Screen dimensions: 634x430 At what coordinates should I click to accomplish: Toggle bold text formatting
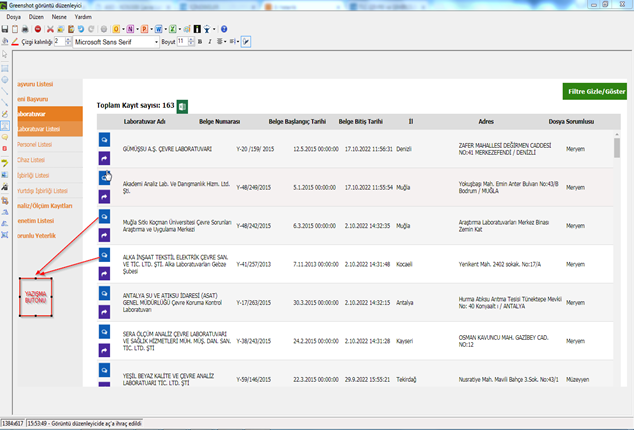pyautogui.click(x=201, y=42)
